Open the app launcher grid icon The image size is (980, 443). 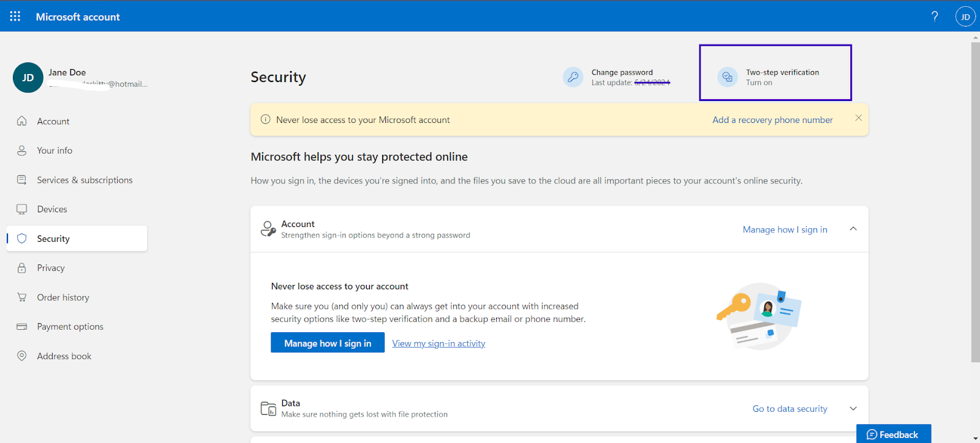15,17
